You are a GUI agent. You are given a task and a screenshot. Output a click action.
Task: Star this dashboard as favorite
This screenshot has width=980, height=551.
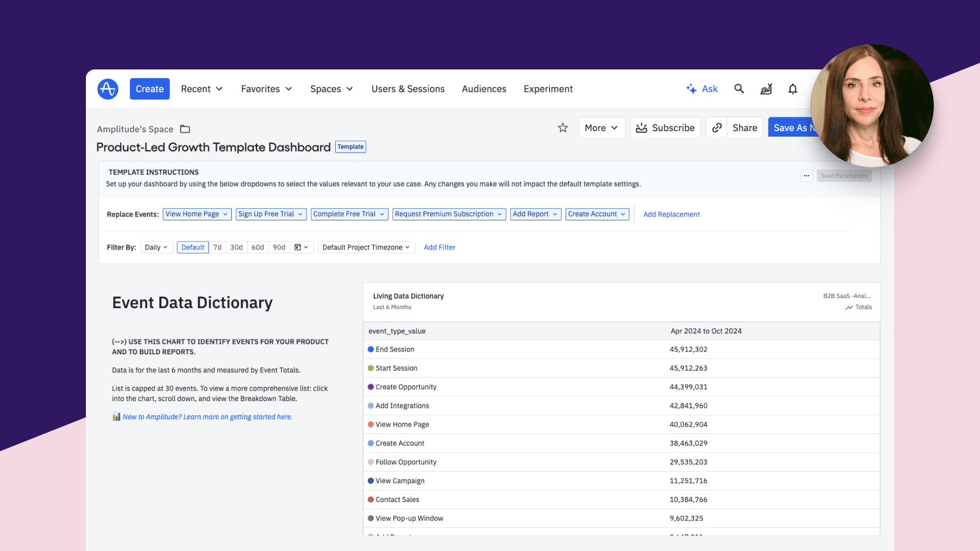(563, 128)
